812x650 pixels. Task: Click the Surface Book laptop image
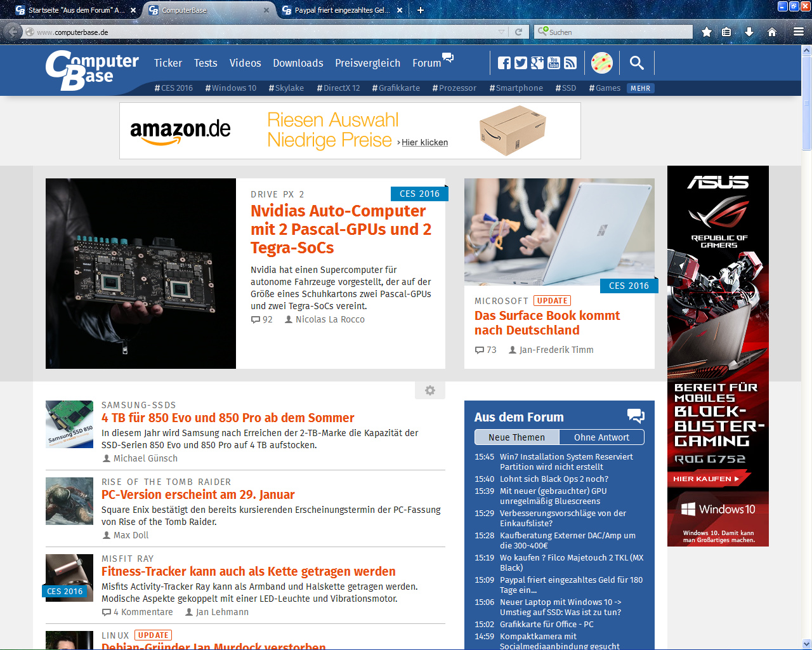point(560,232)
